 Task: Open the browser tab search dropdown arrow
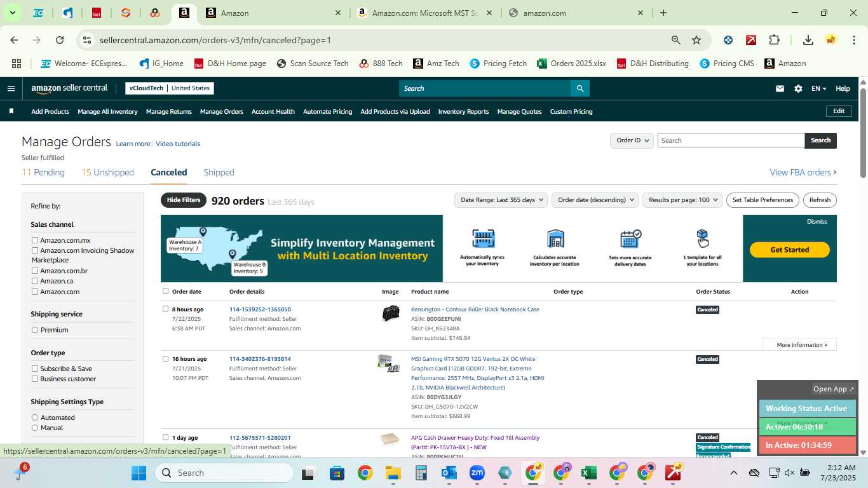[x=12, y=13]
